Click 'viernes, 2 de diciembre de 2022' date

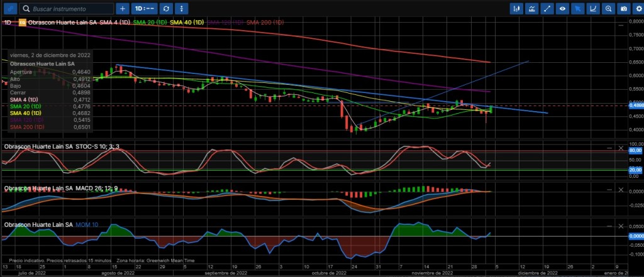[50, 55]
